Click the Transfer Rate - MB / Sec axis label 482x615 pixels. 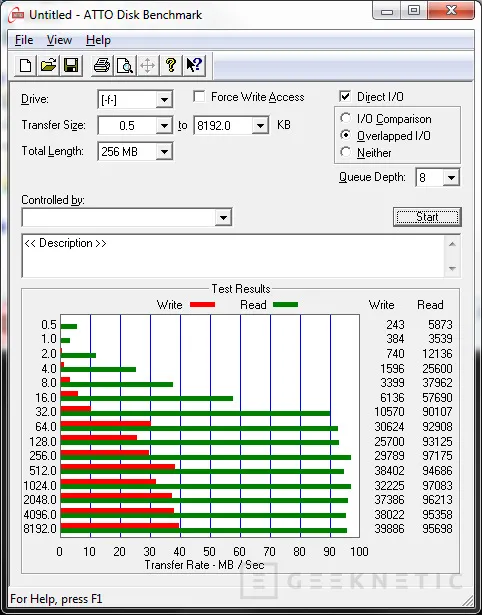(x=204, y=565)
